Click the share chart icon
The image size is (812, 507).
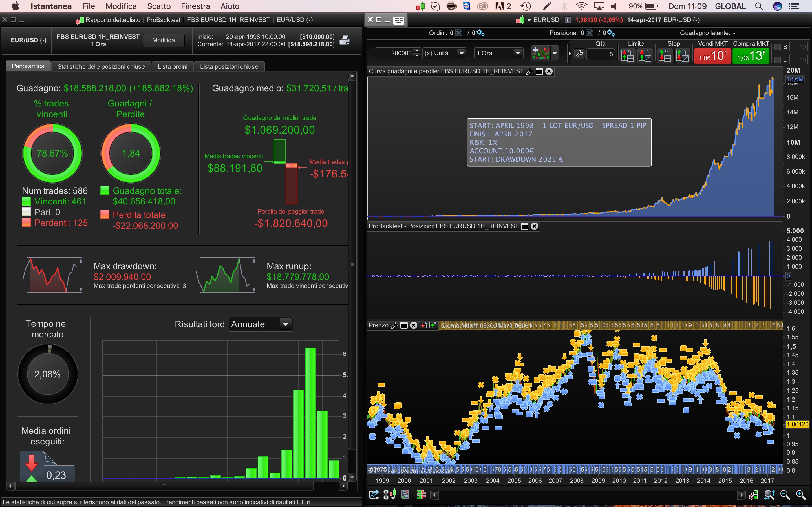pyautogui.click(x=374, y=495)
